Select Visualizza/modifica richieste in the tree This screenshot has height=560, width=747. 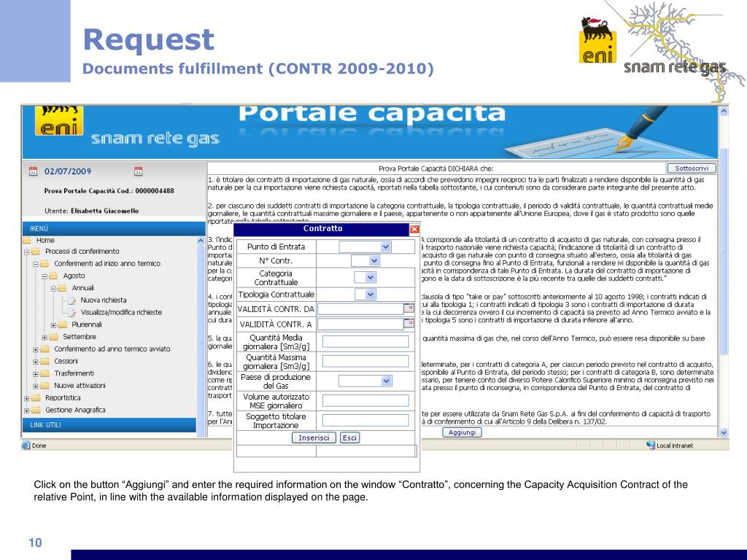(121, 312)
